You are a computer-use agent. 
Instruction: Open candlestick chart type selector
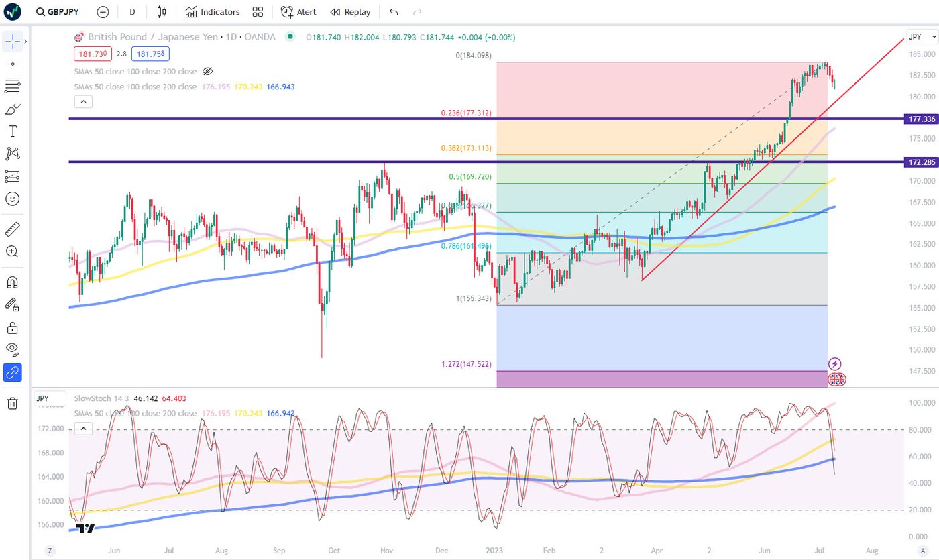click(x=161, y=12)
